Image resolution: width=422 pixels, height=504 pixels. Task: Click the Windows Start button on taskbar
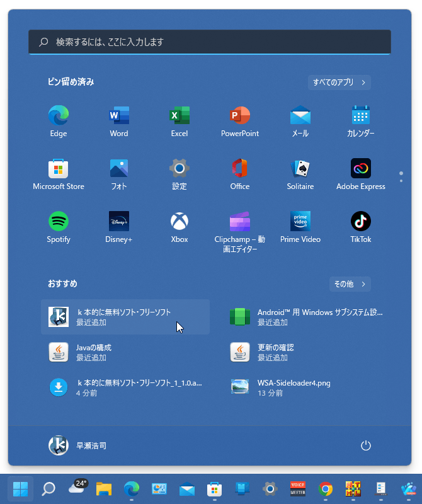[20, 489]
